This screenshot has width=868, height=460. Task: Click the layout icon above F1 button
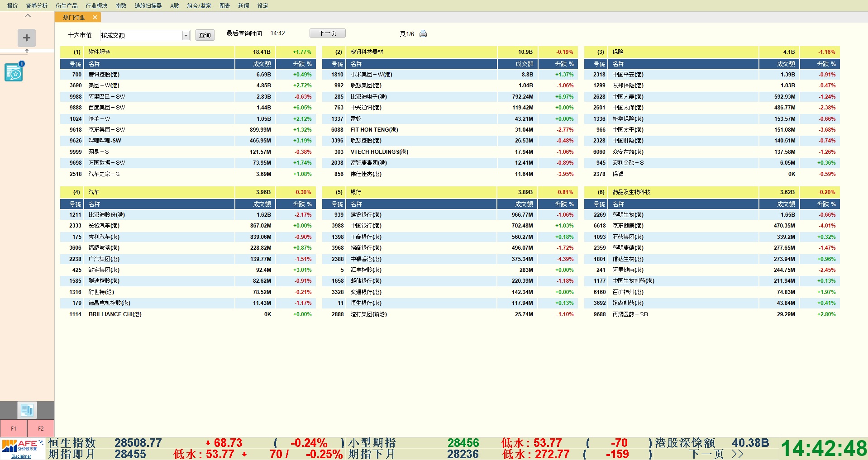27,410
